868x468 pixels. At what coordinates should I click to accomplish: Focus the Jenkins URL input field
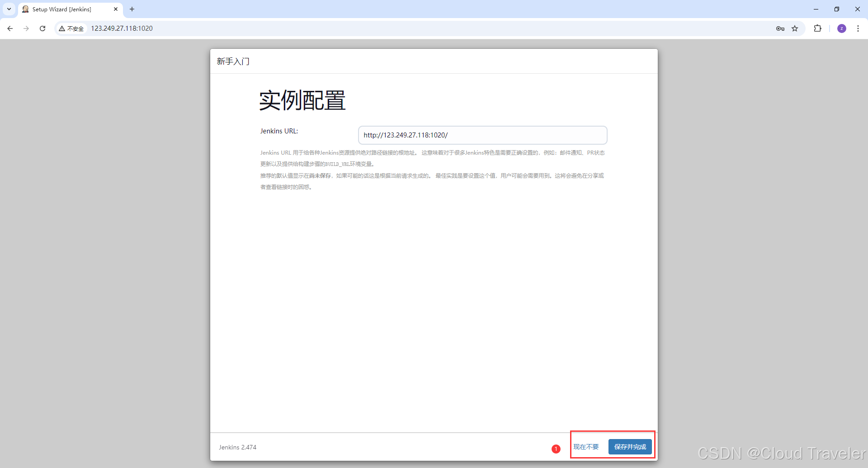tap(482, 135)
